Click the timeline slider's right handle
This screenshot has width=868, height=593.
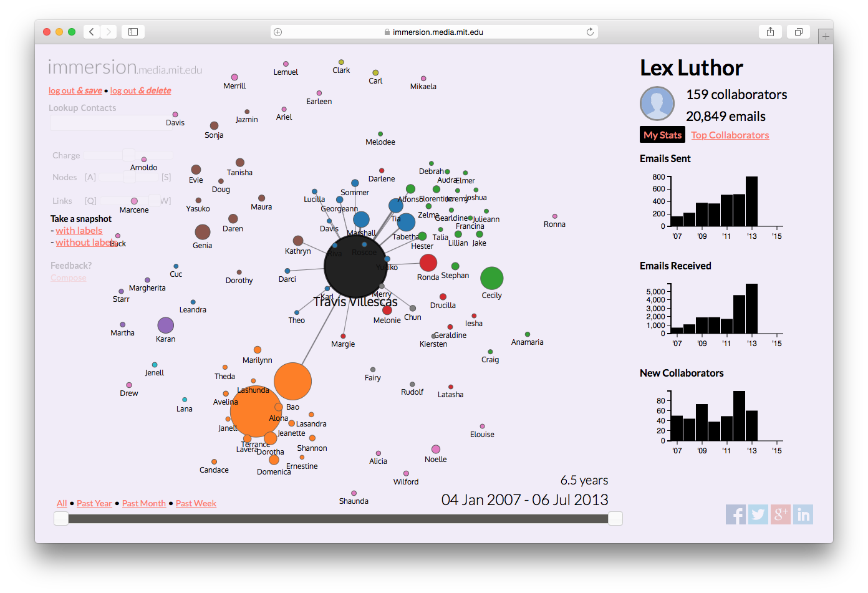[615, 518]
